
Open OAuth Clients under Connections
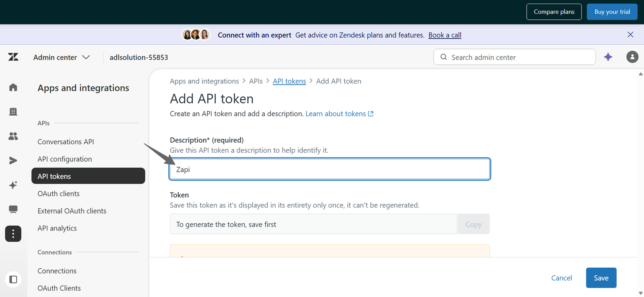coord(59,288)
